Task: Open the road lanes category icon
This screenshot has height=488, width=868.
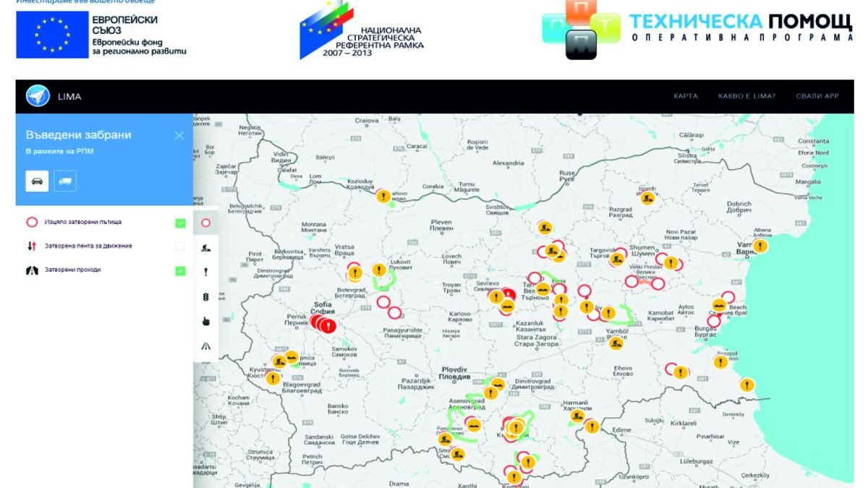Action: [x=206, y=346]
